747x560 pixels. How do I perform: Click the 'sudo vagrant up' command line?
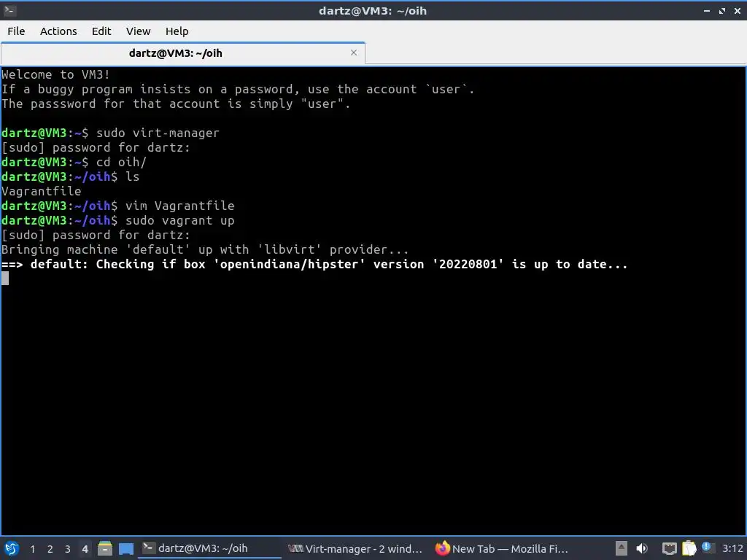[x=180, y=220]
